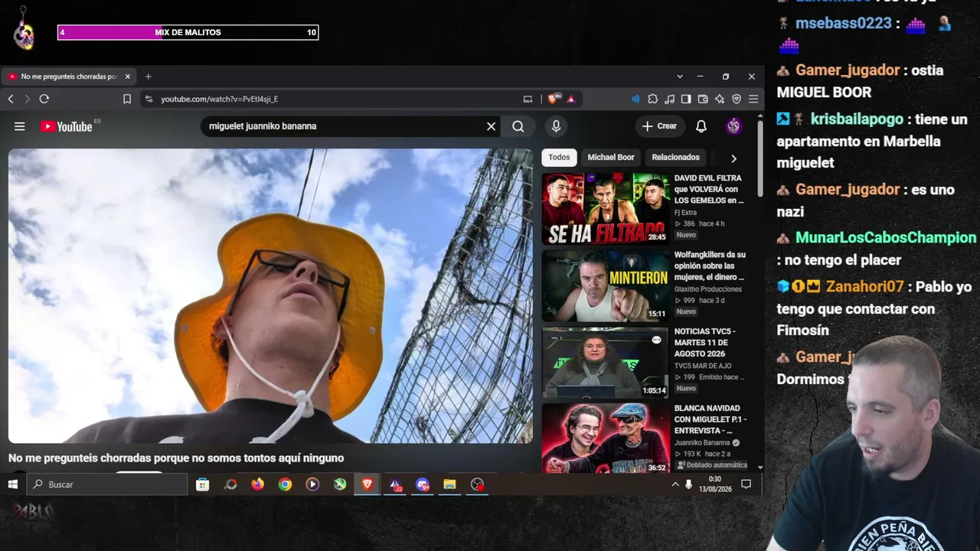
Task: Visit the Glaxitho Producciones channel name
Action: [708, 289]
